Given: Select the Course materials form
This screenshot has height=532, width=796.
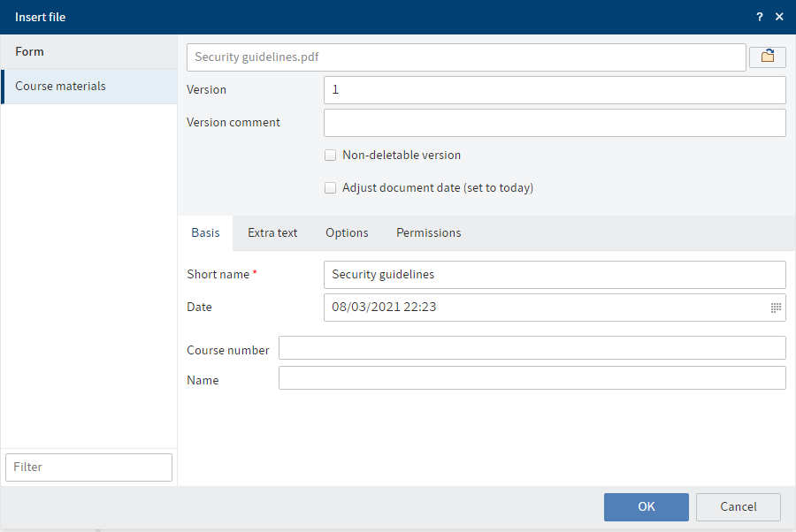Looking at the screenshot, I should point(88,87).
